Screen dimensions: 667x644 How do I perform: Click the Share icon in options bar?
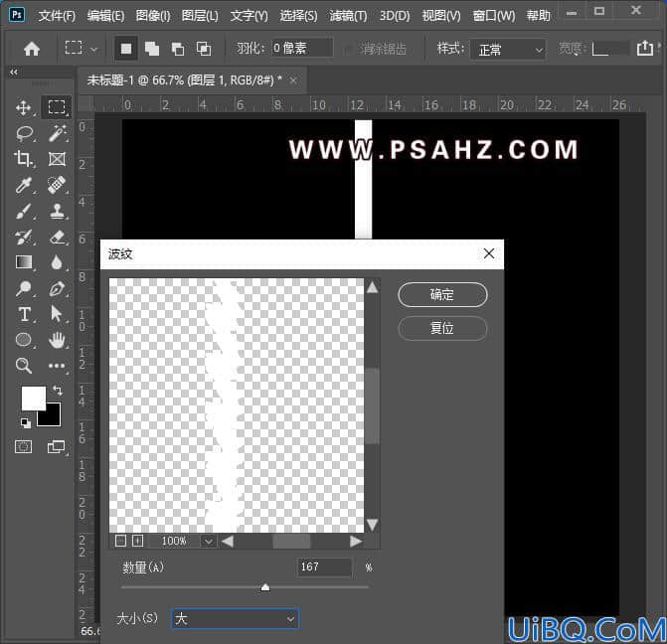645,48
